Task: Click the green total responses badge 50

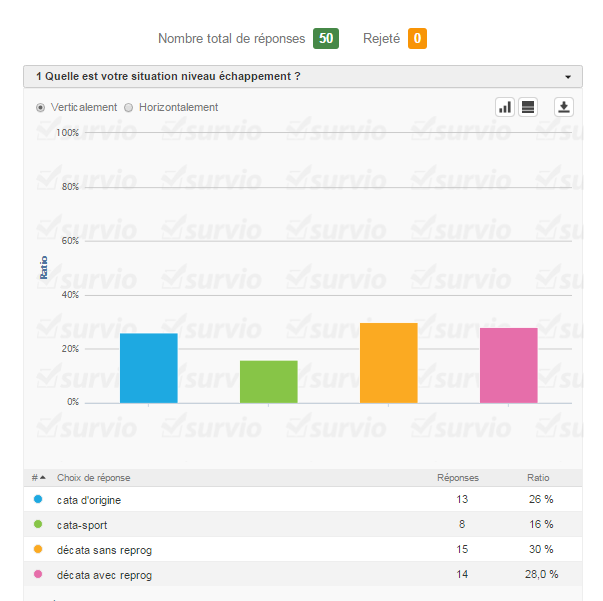Action: 325,39
